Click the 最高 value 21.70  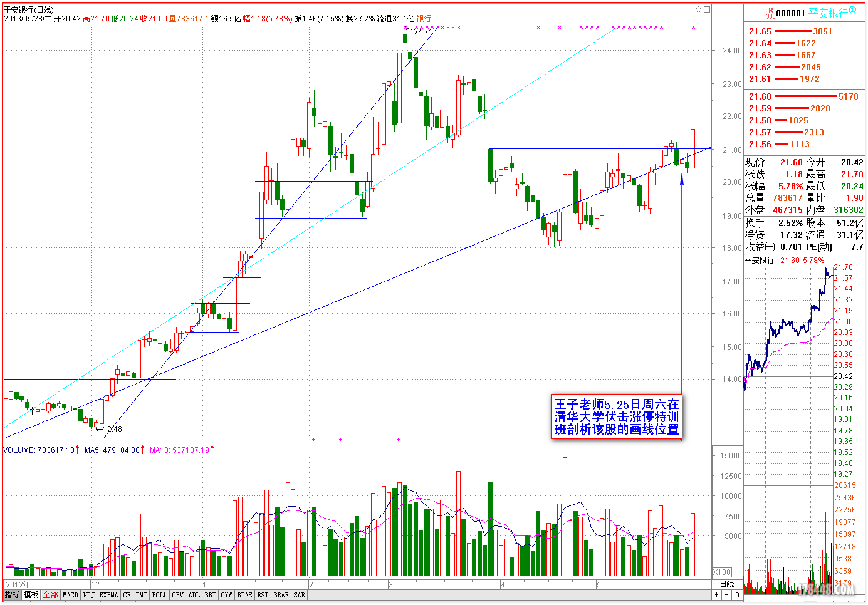(x=852, y=174)
